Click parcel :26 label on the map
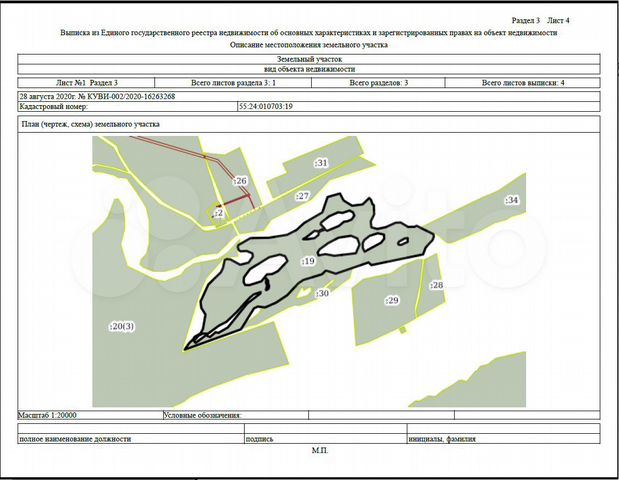The image size is (619, 480). click(x=240, y=181)
